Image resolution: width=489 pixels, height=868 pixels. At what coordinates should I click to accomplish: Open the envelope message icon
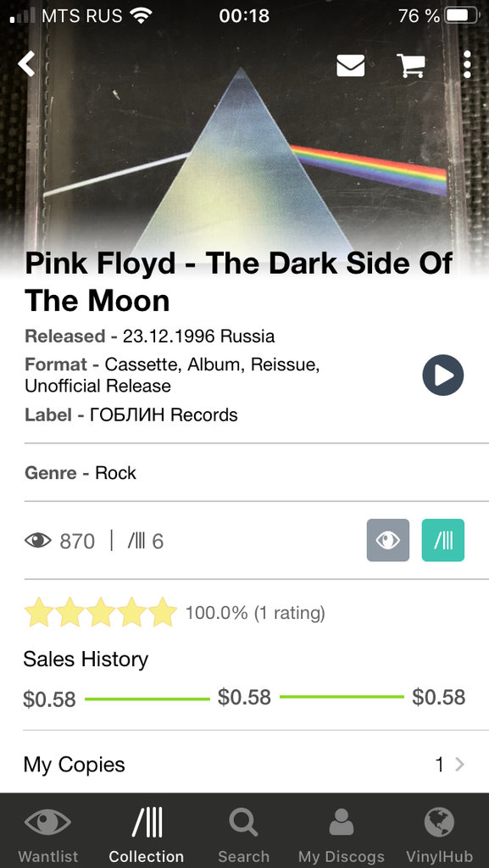[x=350, y=65]
